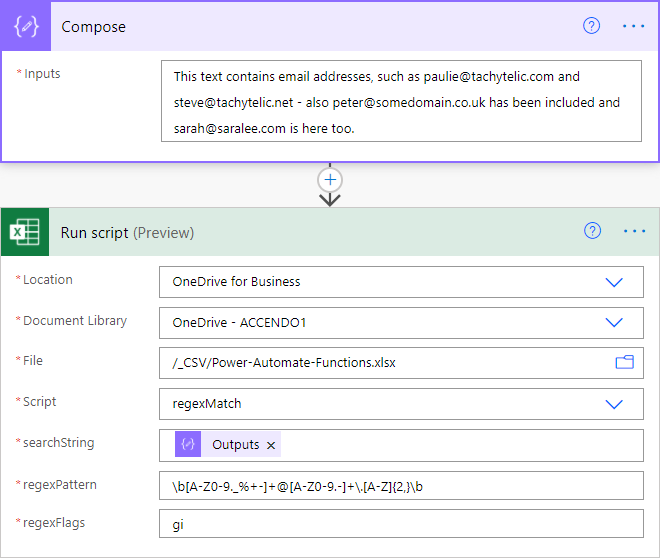Click the Outputs dynamic content token
Image resolution: width=660 pixels, height=558 pixels.
click(234, 445)
